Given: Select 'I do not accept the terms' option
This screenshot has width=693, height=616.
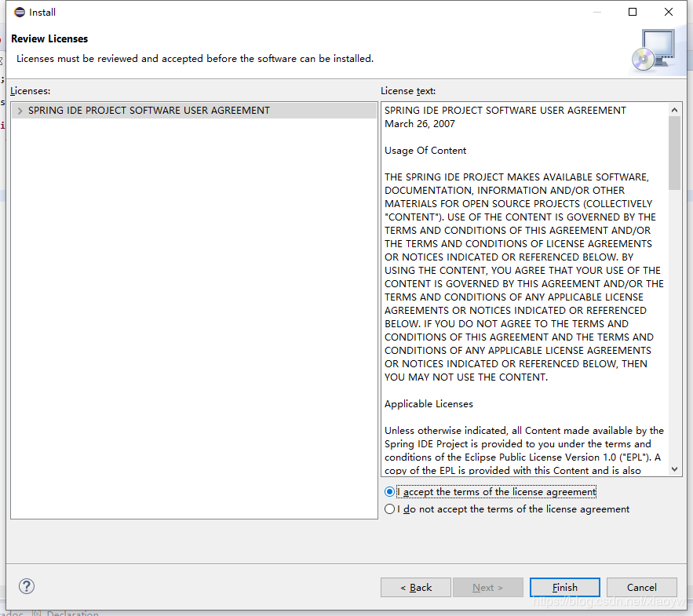Looking at the screenshot, I should (390, 509).
